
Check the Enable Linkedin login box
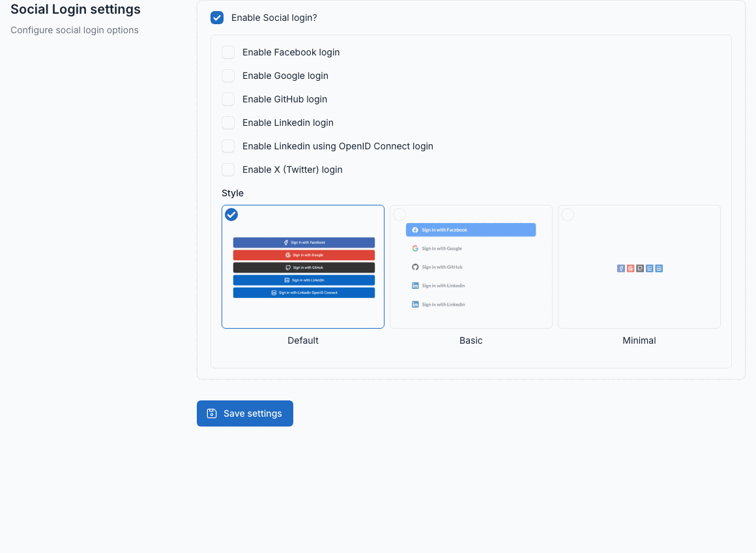tap(228, 123)
